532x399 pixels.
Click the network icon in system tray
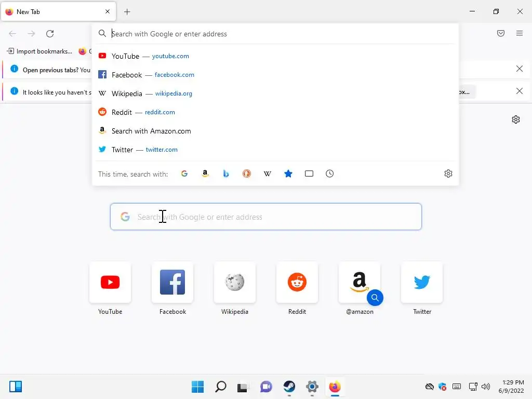(473, 387)
